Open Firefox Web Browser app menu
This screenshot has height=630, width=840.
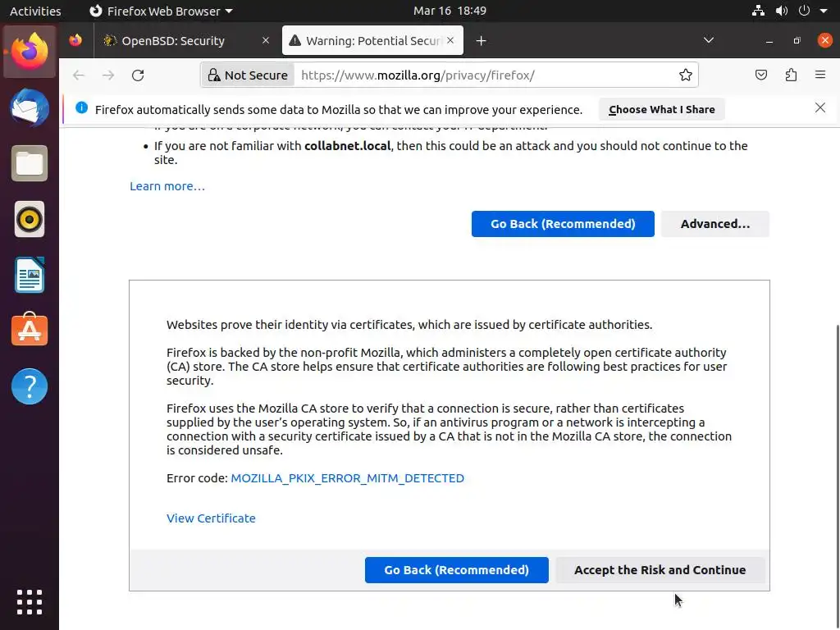pyautogui.click(x=161, y=11)
